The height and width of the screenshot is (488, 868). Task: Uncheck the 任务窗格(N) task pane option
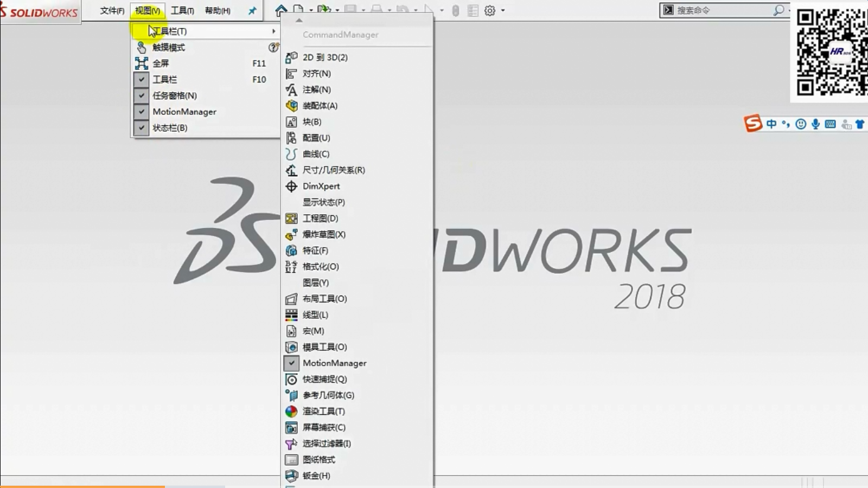point(141,95)
